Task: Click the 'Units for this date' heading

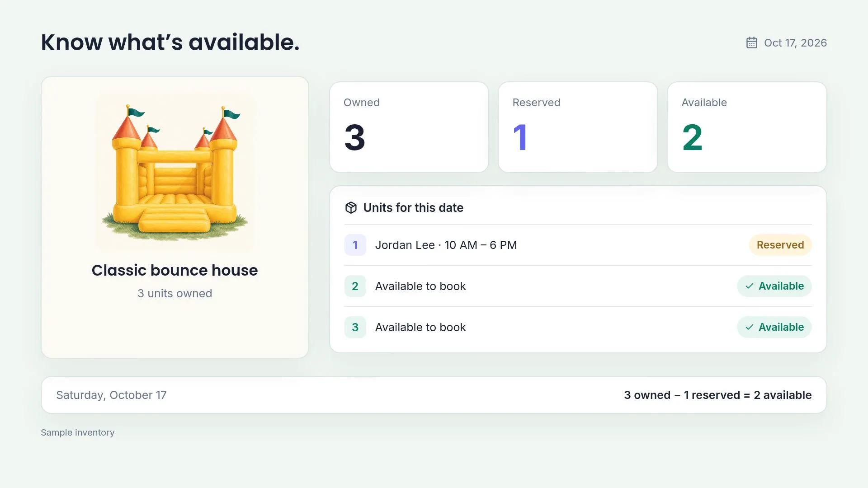Action: tap(413, 208)
